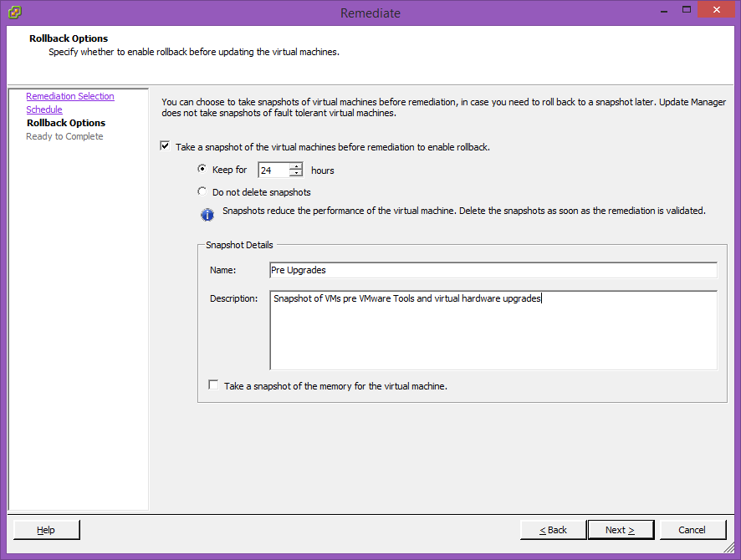This screenshot has height=560, width=741.
Task: Click the snapshot Name field 'Pre Upgrades'
Action: pyautogui.click(x=493, y=270)
